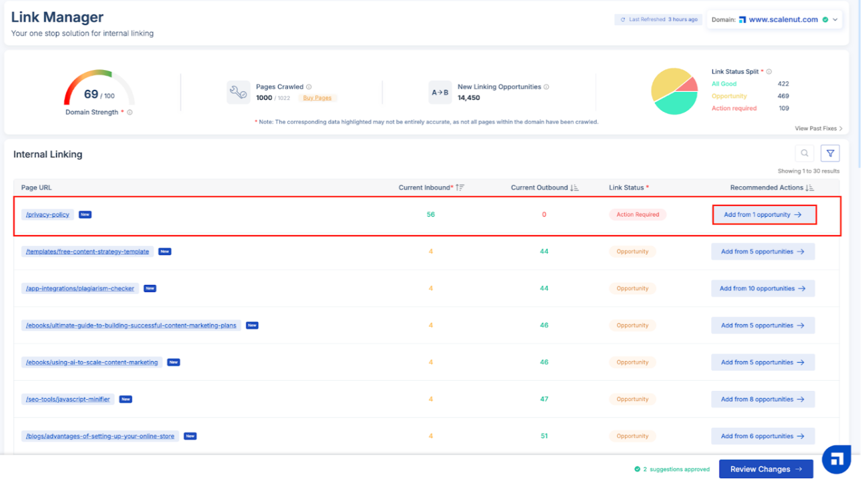
Task: Sort by Current Inbound column
Action: click(x=460, y=188)
